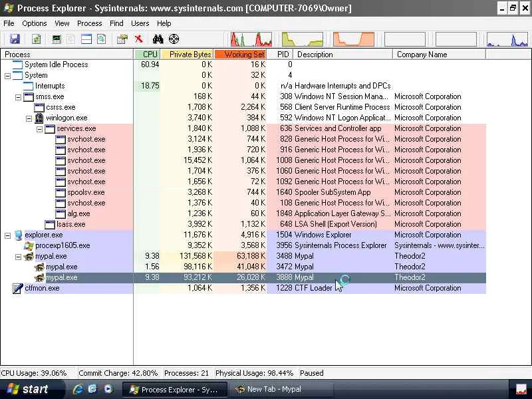Click the winlogon.exe process icon
Image resolution: width=532 pixels, height=399 pixels.
tap(39, 118)
